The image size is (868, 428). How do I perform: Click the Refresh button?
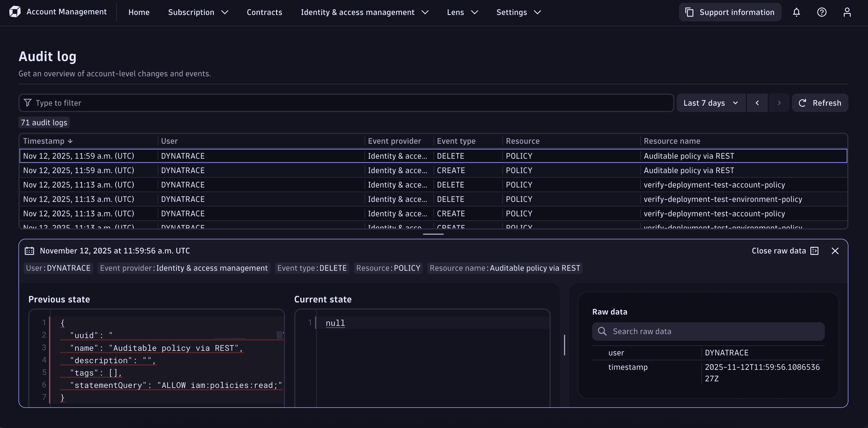[x=820, y=103]
